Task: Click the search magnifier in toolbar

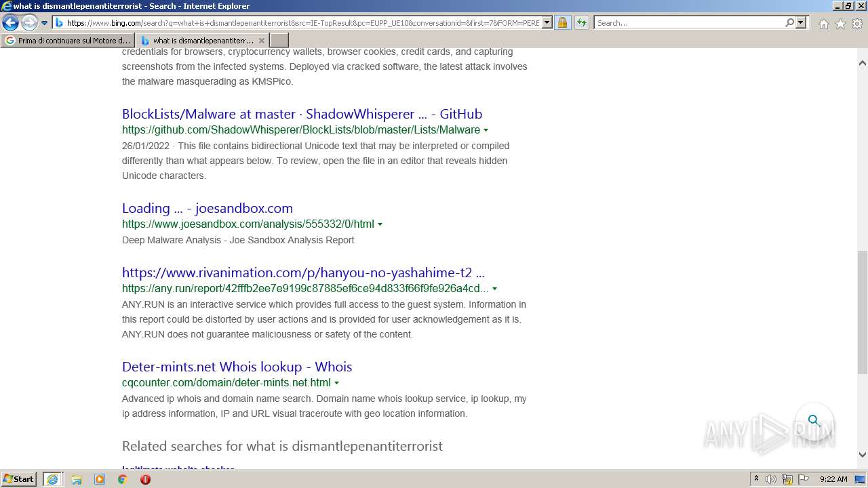Action: point(789,23)
